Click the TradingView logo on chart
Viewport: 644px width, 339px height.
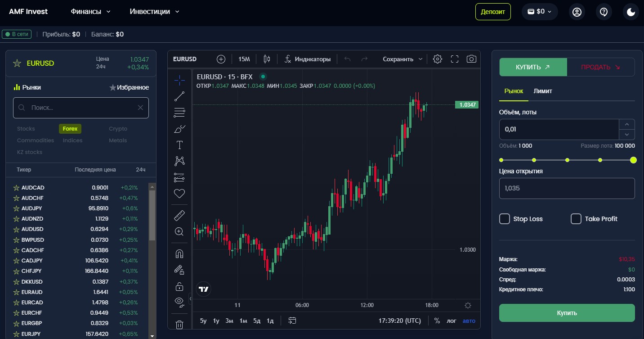coord(203,289)
